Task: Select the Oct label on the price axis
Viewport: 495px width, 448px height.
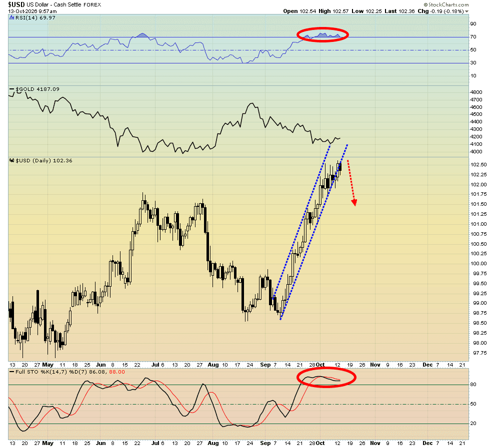Action: coord(320,365)
